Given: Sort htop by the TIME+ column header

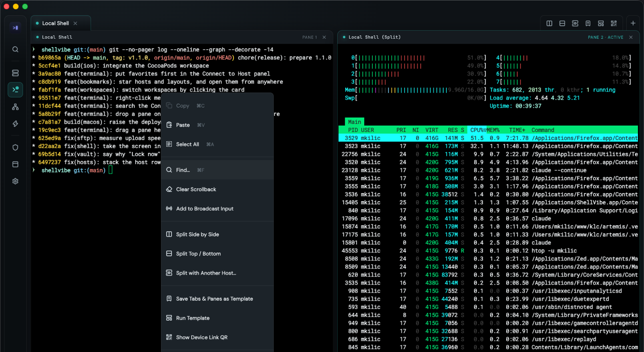Looking at the screenshot, I should [517, 130].
